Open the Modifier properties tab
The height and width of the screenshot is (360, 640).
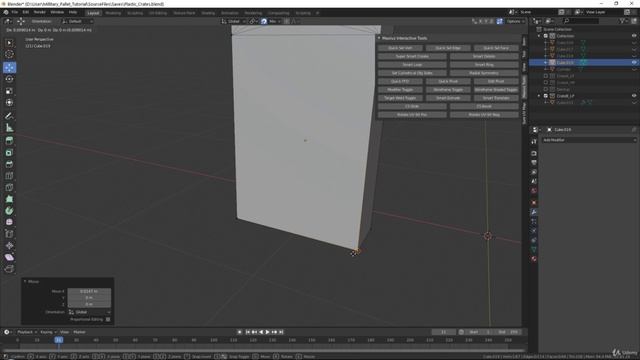tap(533, 212)
